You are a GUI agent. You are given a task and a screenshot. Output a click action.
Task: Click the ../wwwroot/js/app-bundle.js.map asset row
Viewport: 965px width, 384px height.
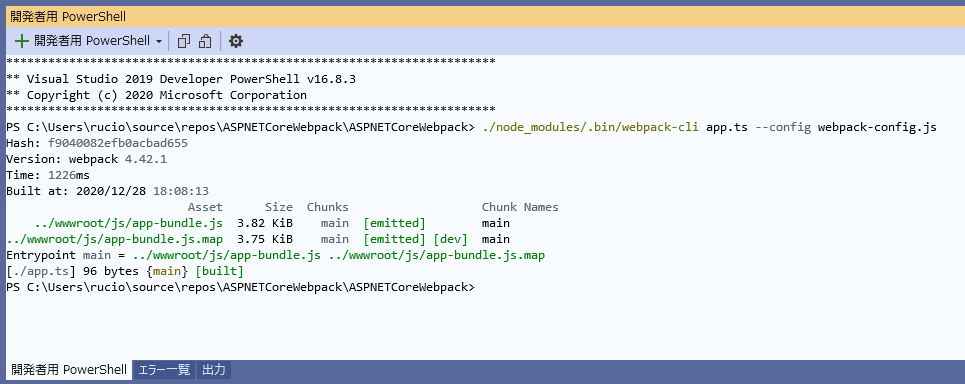[x=258, y=239]
